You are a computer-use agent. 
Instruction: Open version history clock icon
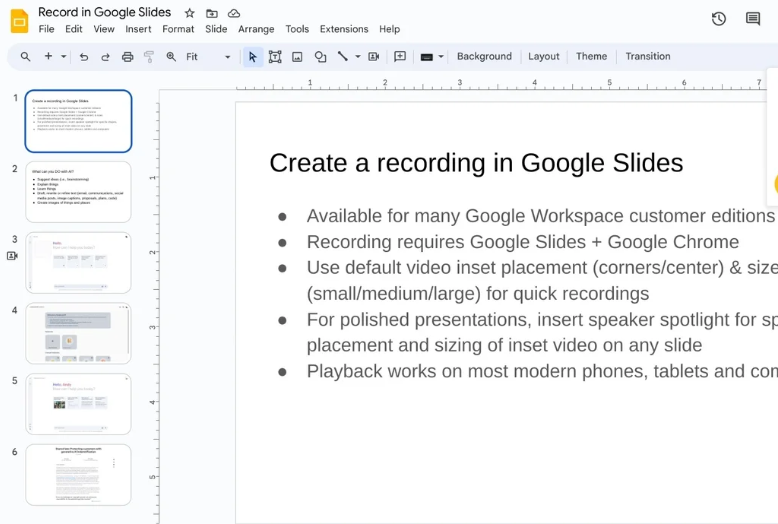click(718, 19)
